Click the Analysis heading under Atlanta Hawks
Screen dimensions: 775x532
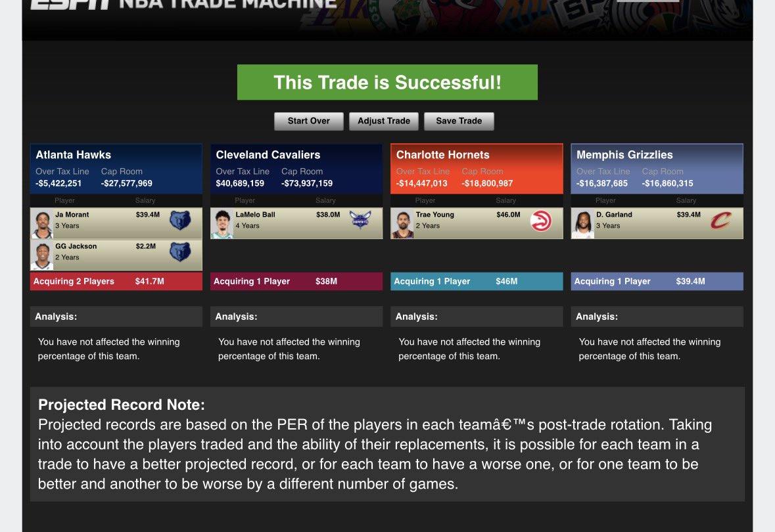click(x=56, y=317)
